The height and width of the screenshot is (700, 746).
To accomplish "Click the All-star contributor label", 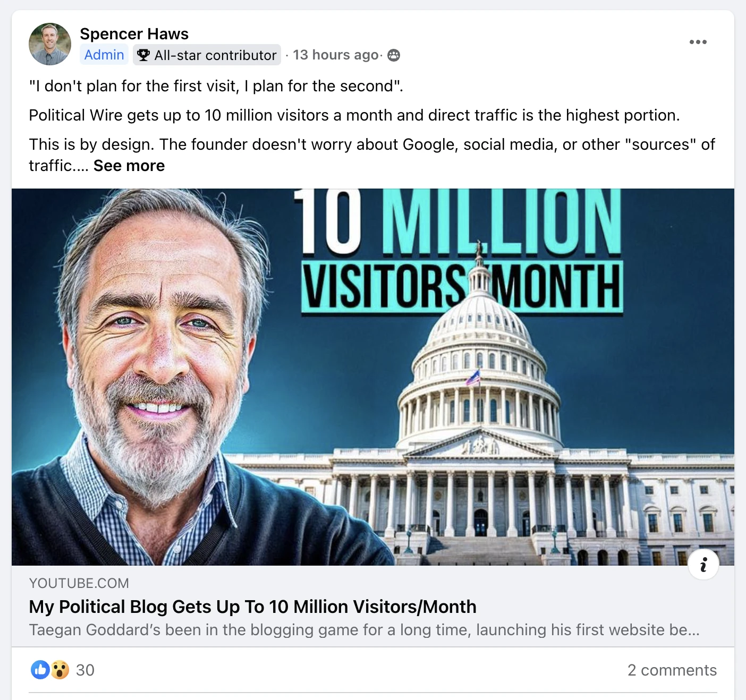I will (215, 55).
